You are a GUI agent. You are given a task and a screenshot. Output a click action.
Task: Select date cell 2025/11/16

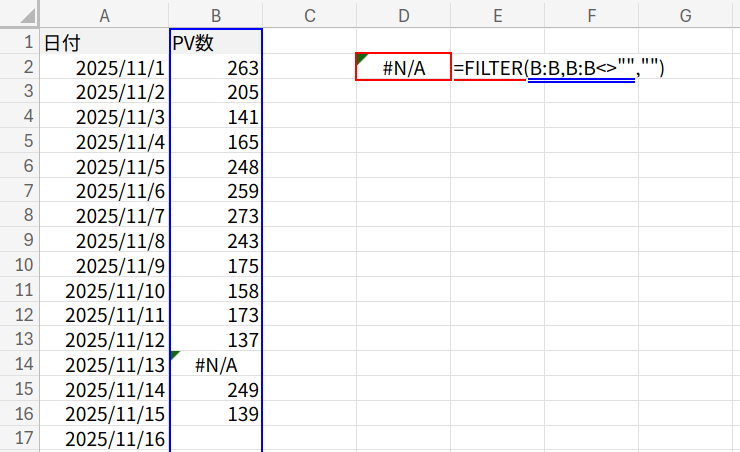point(104,438)
